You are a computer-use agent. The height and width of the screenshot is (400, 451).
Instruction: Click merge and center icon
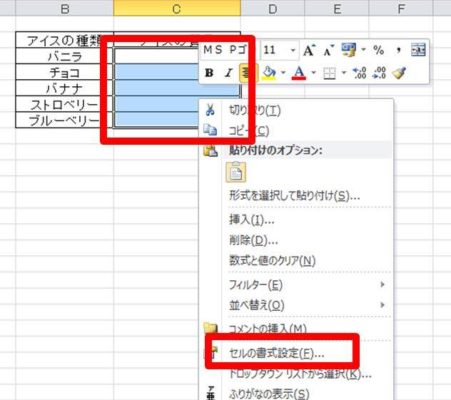pos(418,50)
